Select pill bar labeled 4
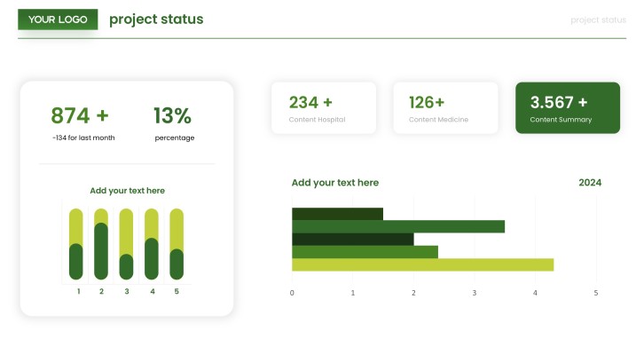 pos(152,244)
